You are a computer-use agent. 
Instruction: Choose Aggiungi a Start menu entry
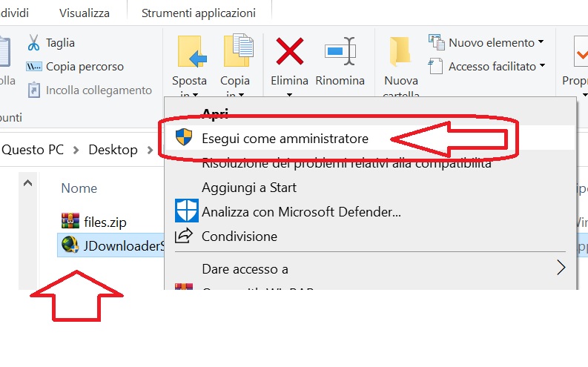249,188
